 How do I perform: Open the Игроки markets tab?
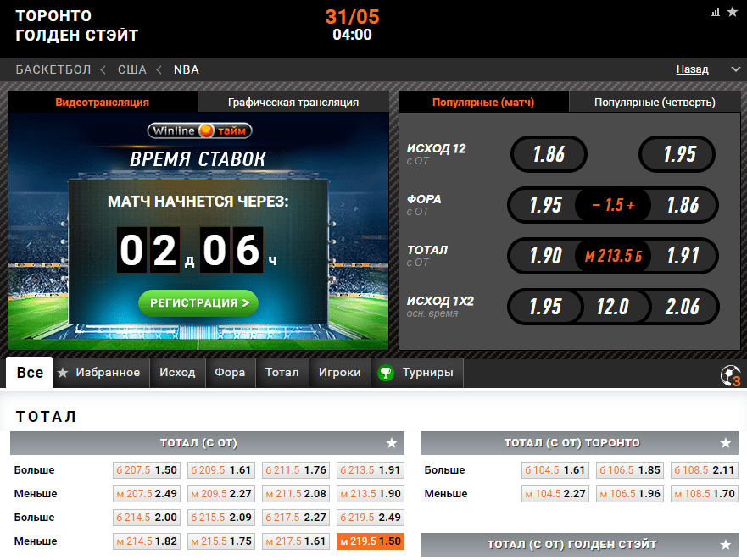point(340,373)
